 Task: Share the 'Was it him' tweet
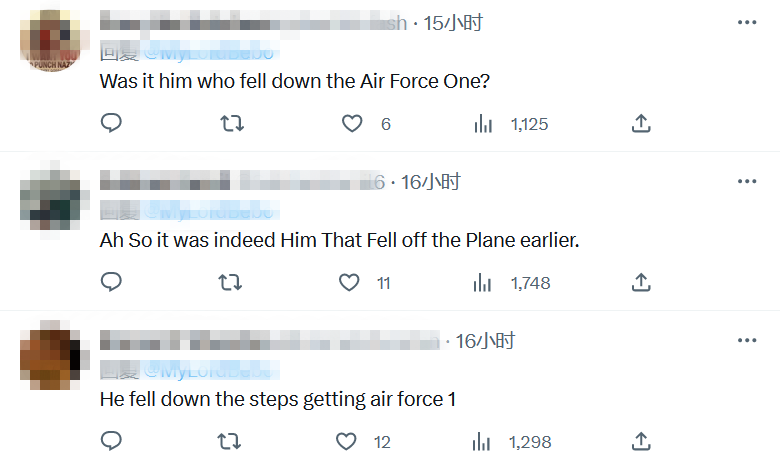point(642,124)
